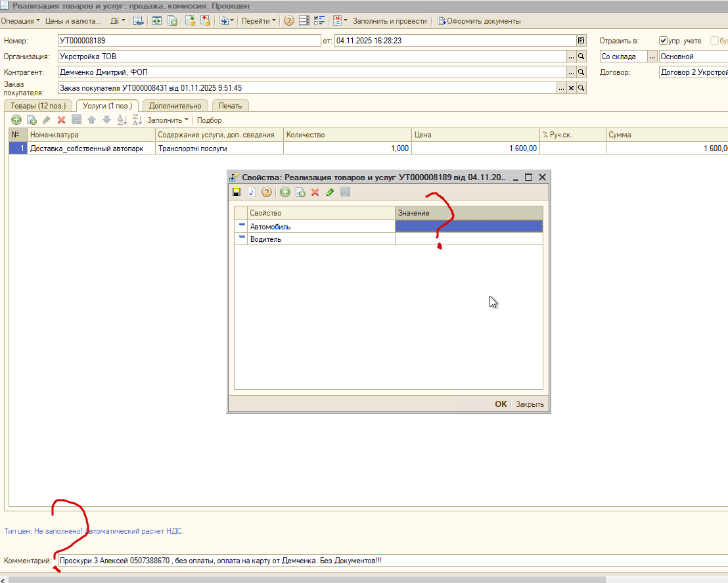Sort descending Z-A in services toolbar
This screenshot has width=728, height=583.
(137, 120)
